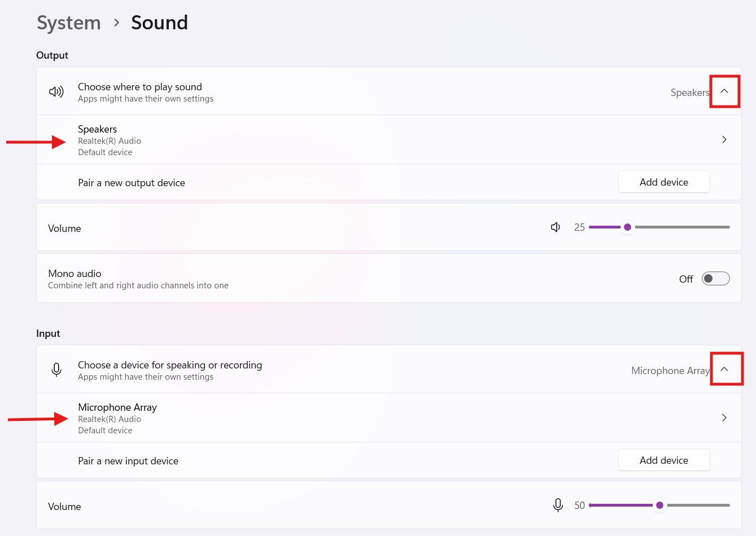Screen dimensions: 756x536
Task: Click the Sound breadcrumb title
Action: [x=159, y=23]
